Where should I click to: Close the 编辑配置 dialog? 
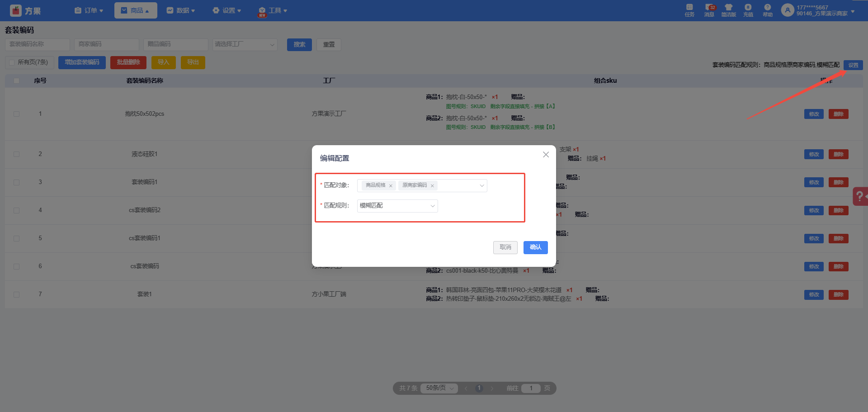(x=546, y=155)
